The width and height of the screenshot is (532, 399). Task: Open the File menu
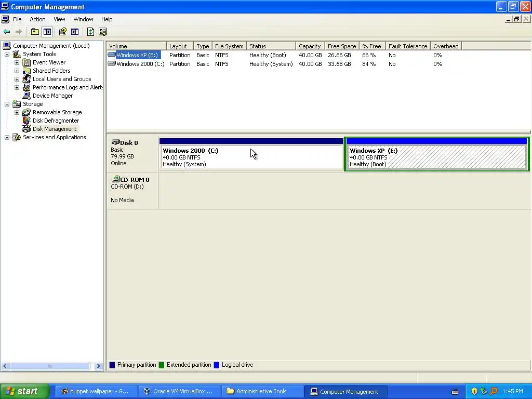pos(17,19)
